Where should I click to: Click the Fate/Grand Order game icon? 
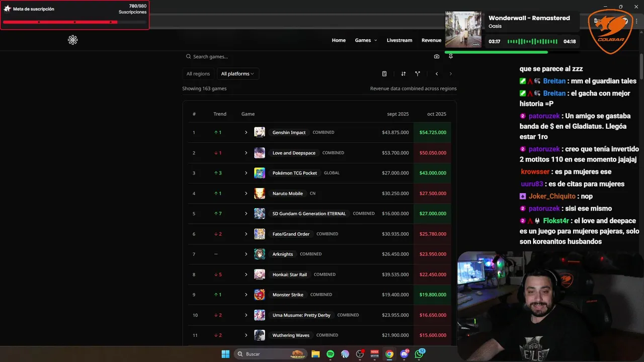pos(260,234)
